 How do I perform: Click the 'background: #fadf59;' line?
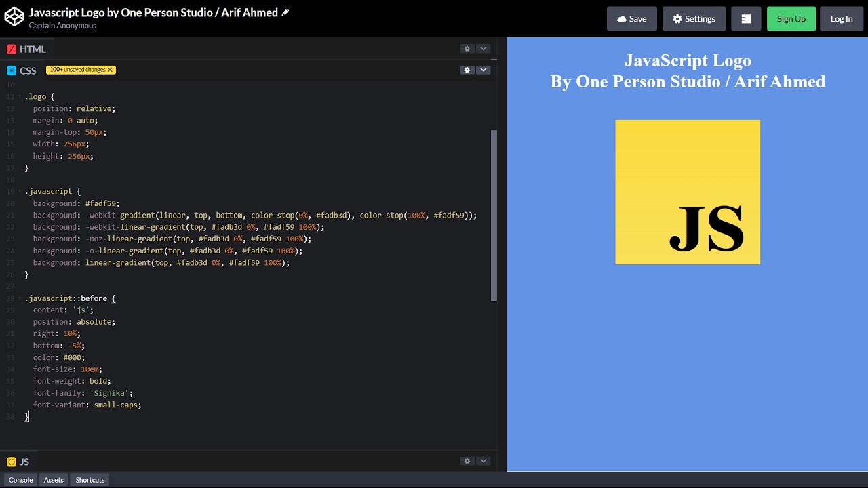pos(77,203)
